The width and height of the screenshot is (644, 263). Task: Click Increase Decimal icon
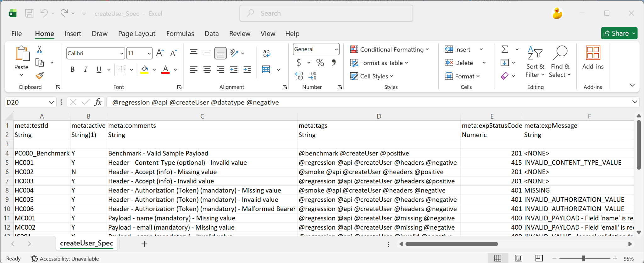point(299,76)
